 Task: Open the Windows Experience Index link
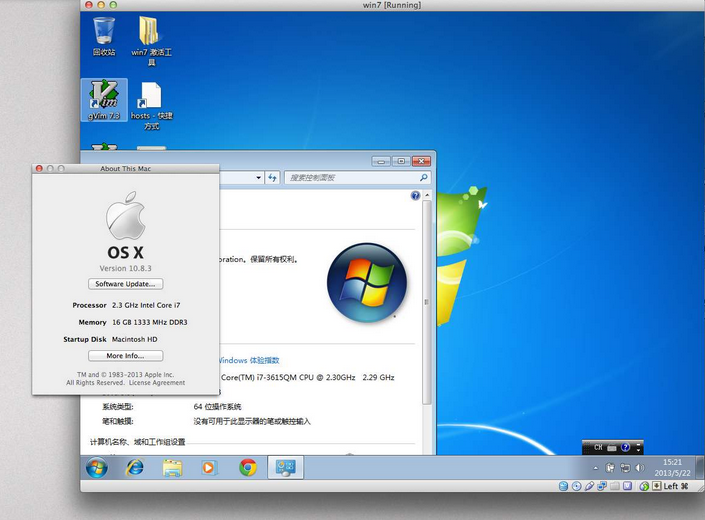tap(249, 360)
